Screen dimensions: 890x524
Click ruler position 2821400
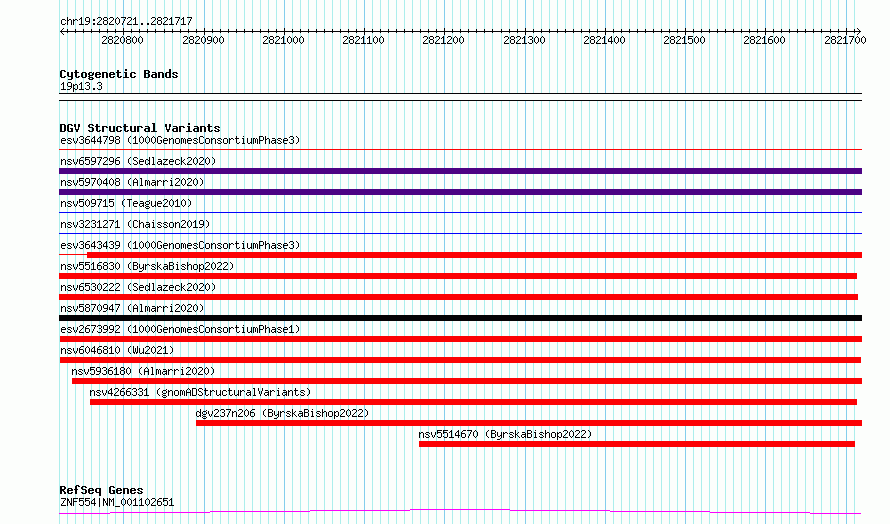(604, 40)
